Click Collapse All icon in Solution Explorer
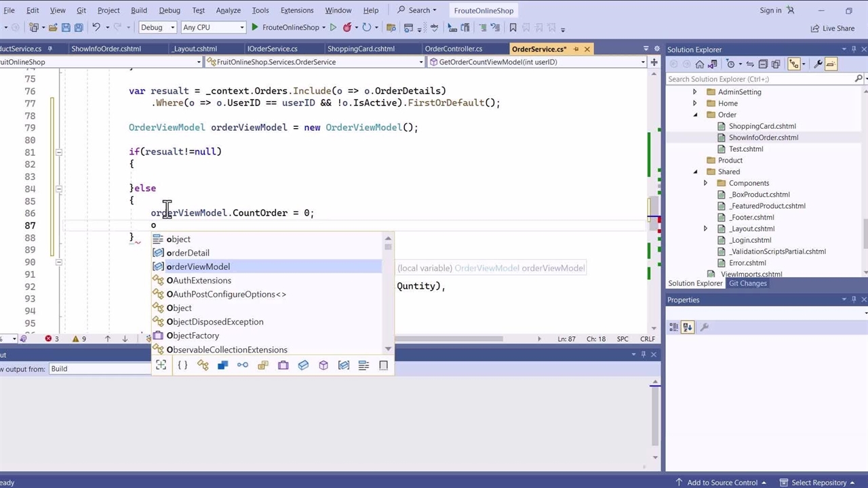This screenshot has width=868, height=488. [x=763, y=64]
